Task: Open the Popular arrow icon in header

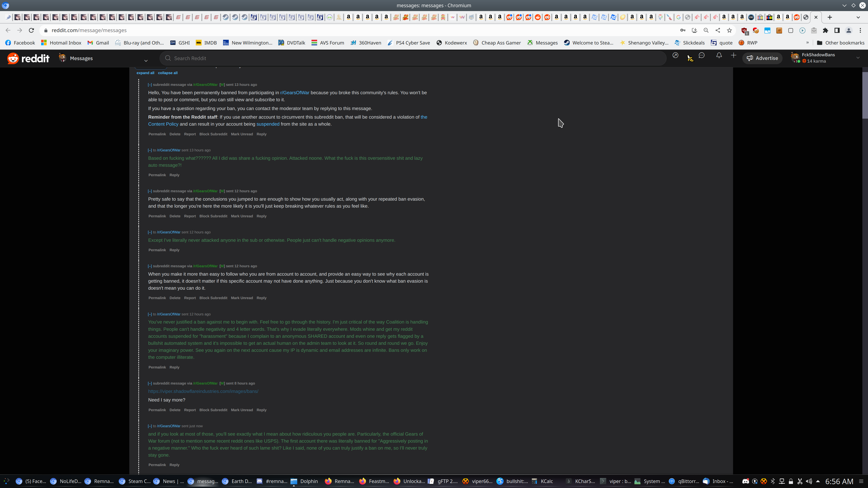Action: pos(675,56)
